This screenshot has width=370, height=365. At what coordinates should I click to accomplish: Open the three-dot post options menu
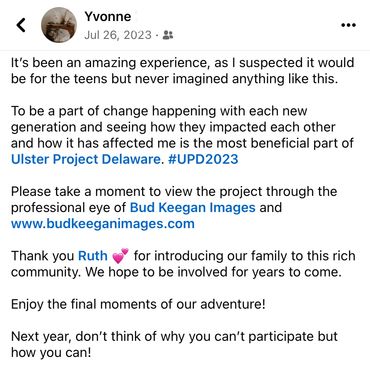(x=349, y=25)
